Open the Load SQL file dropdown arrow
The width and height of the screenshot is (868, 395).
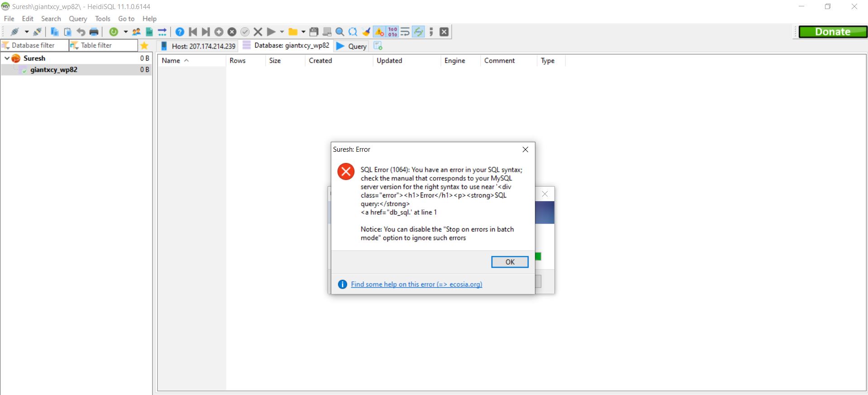pos(303,32)
